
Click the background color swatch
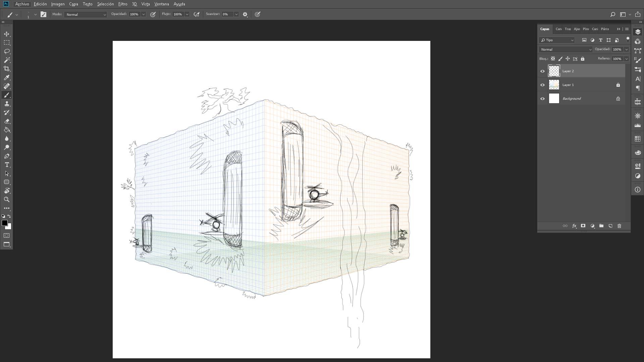[9, 228]
